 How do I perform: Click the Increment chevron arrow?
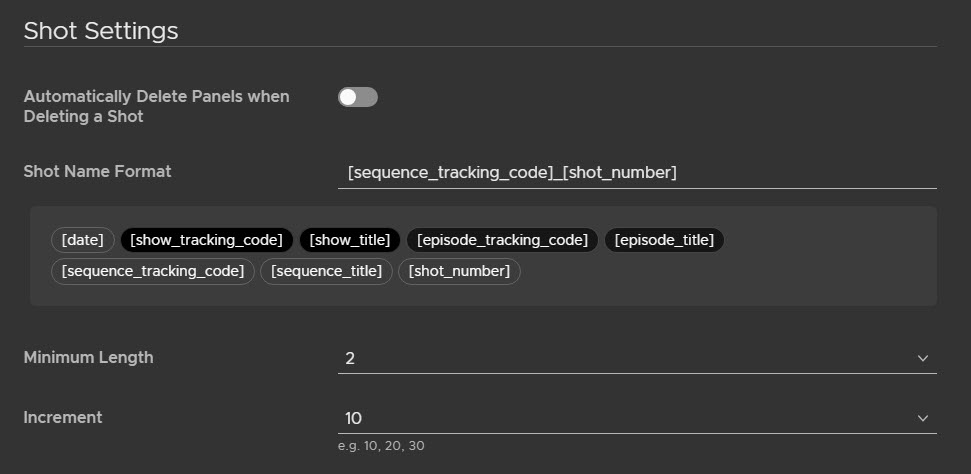click(x=922, y=418)
